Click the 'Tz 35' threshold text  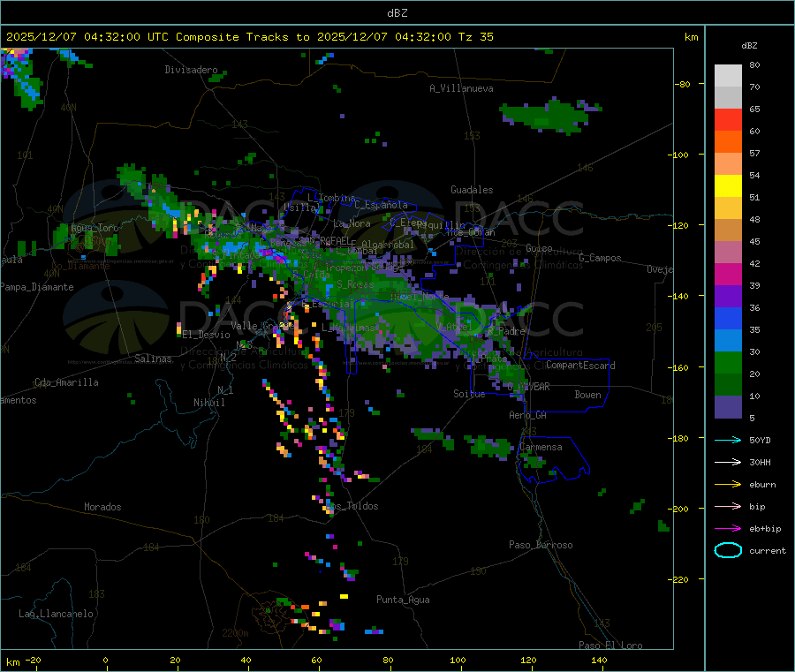[x=475, y=37]
